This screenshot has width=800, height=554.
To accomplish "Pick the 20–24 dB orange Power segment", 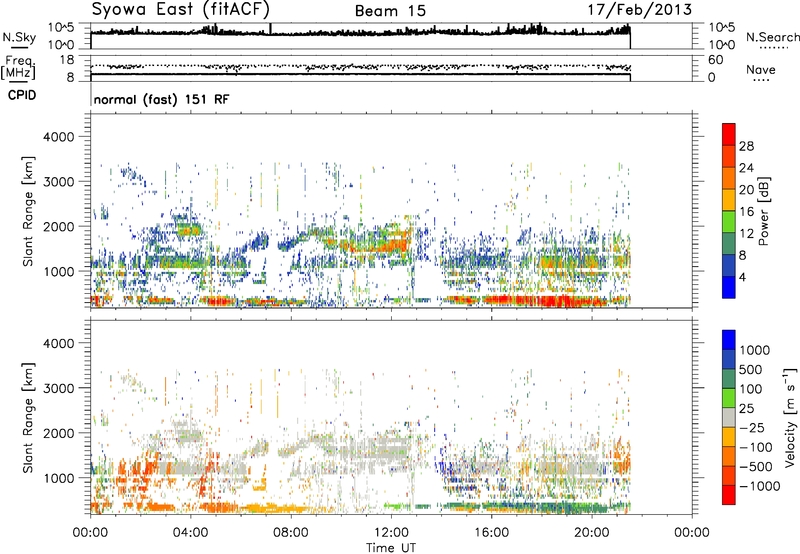I will [729, 179].
